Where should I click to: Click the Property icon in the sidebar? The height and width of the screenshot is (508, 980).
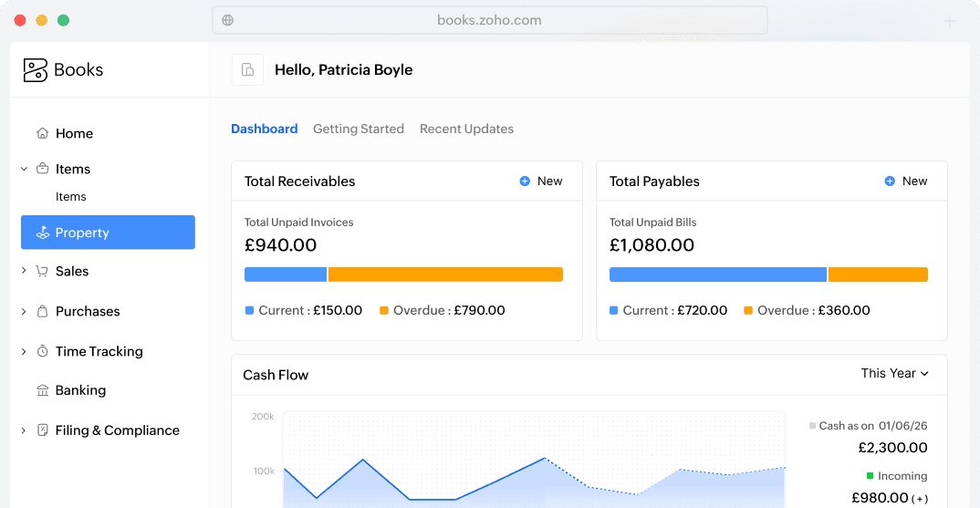[43, 233]
